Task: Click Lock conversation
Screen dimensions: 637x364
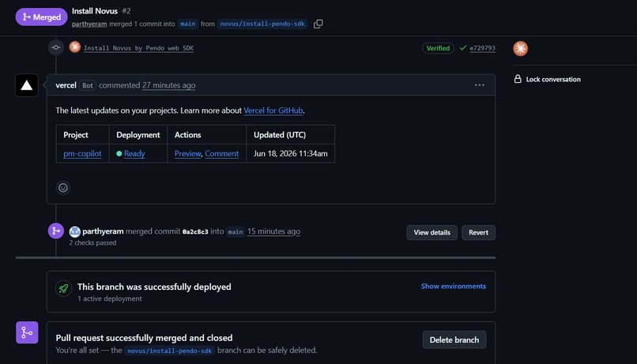Action: [553, 79]
